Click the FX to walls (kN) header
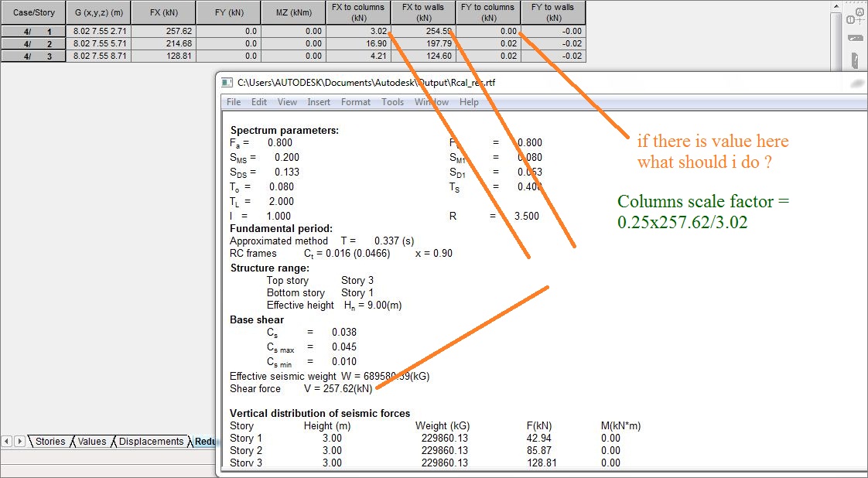Viewport: 868px width, 478px height. click(423, 12)
